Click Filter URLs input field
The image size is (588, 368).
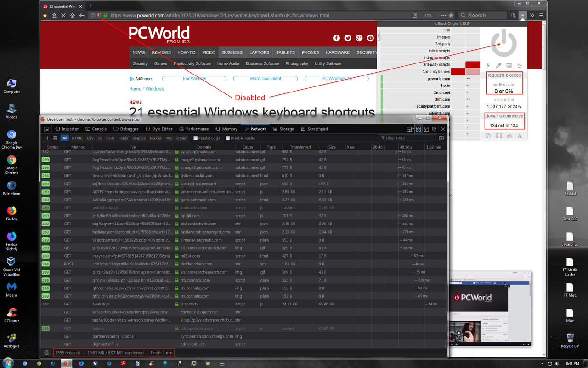pos(407,138)
